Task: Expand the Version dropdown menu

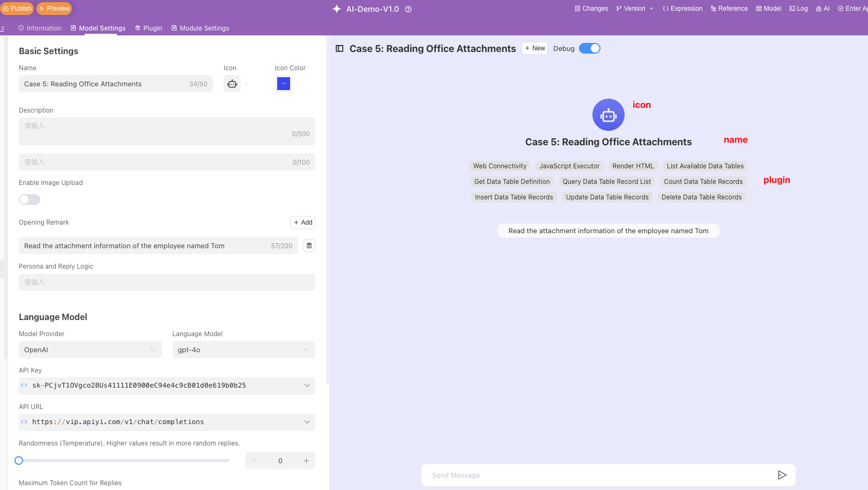Action: click(635, 9)
